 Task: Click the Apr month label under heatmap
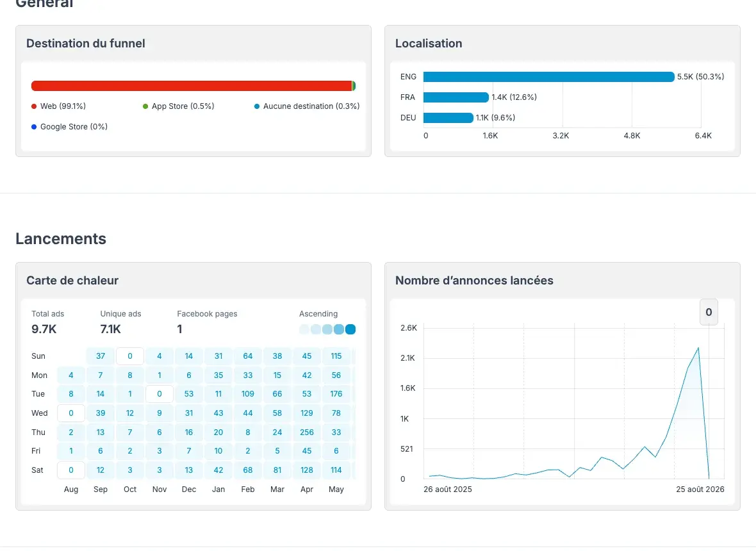pyautogui.click(x=307, y=489)
